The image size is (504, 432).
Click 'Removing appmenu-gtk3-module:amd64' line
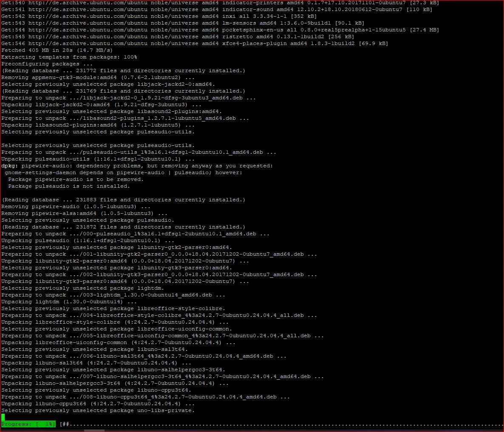pyautogui.click(x=98, y=77)
